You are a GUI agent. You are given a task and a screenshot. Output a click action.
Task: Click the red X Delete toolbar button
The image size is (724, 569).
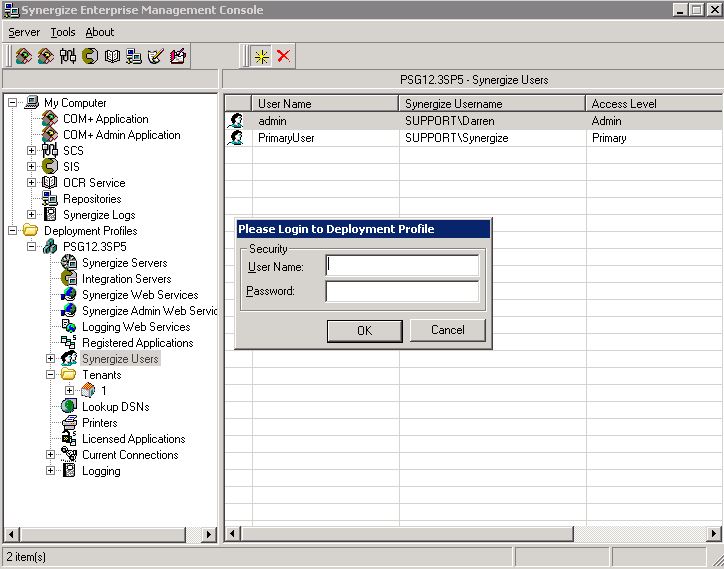284,56
